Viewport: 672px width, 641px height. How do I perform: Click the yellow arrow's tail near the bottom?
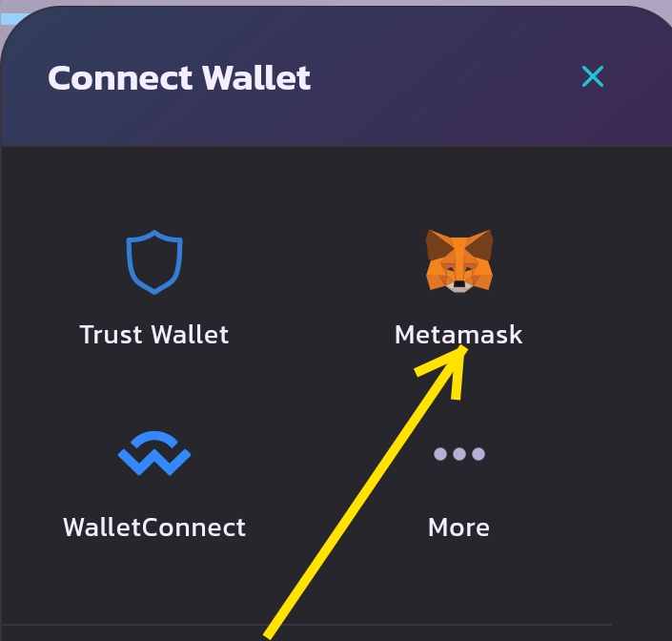click(271, 632)
